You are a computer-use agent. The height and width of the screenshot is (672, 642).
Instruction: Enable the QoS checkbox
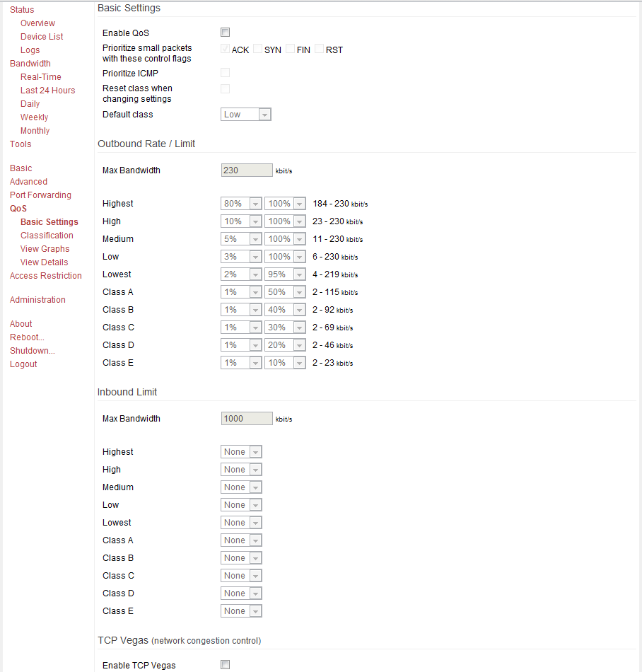[226, 33]
